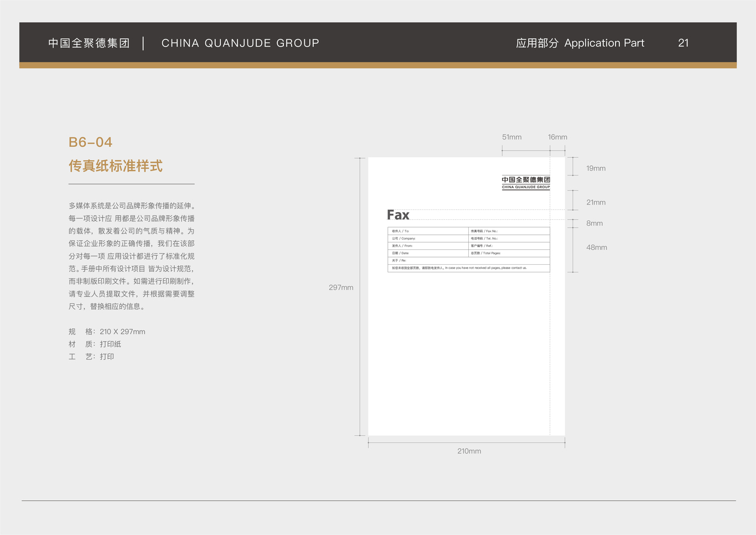This screenshot has width=756, height=535.
Task: Click the Quanjude Group logo on the fax sheet
Action: pyautogui.click(x=526, y=183)
